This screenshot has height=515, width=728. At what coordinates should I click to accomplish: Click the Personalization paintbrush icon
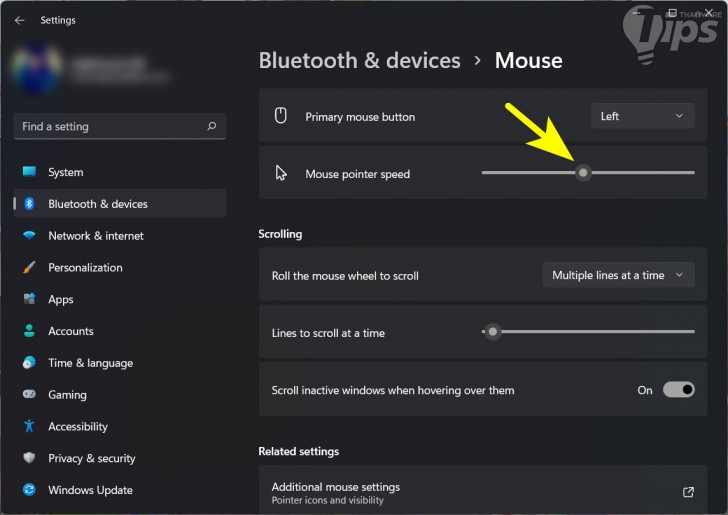coord(29,267)
